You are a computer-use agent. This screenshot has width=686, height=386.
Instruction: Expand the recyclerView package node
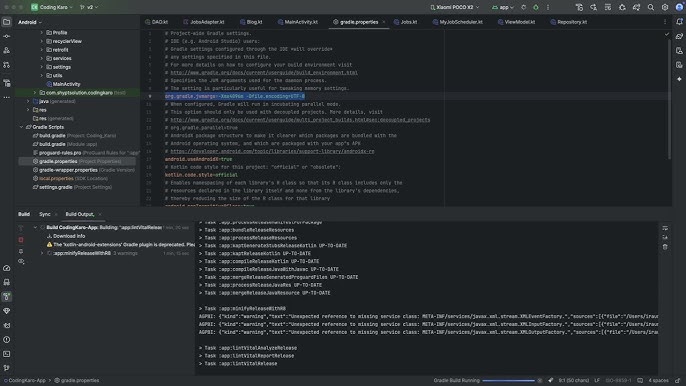[x=42, y=41]
